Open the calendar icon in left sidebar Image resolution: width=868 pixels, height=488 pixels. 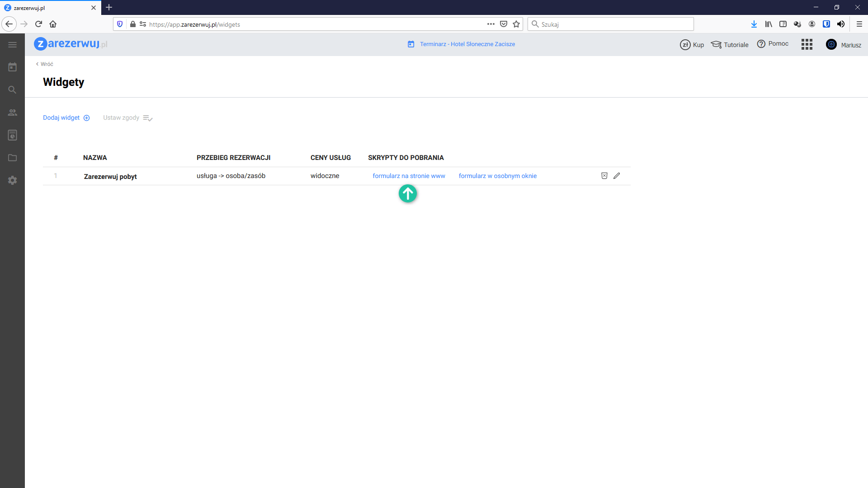pyautogui.click(x=12, y=67)
